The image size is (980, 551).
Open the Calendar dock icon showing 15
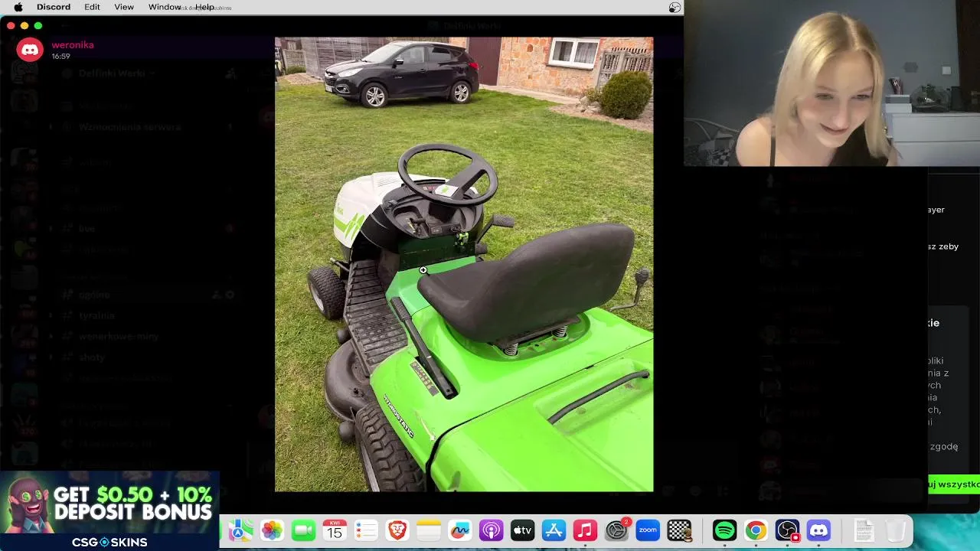pos(335,530)
